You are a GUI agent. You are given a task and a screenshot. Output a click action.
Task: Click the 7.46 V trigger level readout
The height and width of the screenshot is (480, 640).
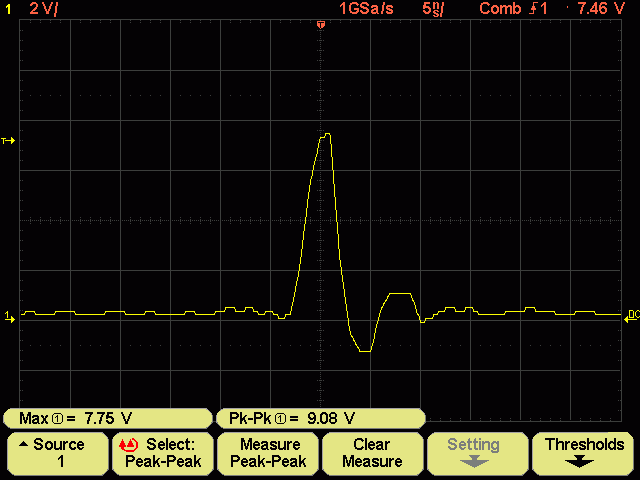point(601,9)
